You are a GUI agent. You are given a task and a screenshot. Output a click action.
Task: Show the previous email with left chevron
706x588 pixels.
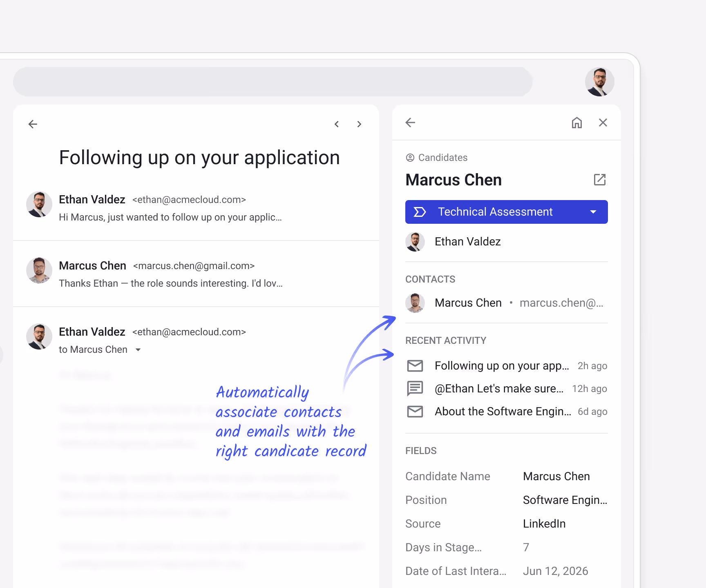click(x=337, y=124)
